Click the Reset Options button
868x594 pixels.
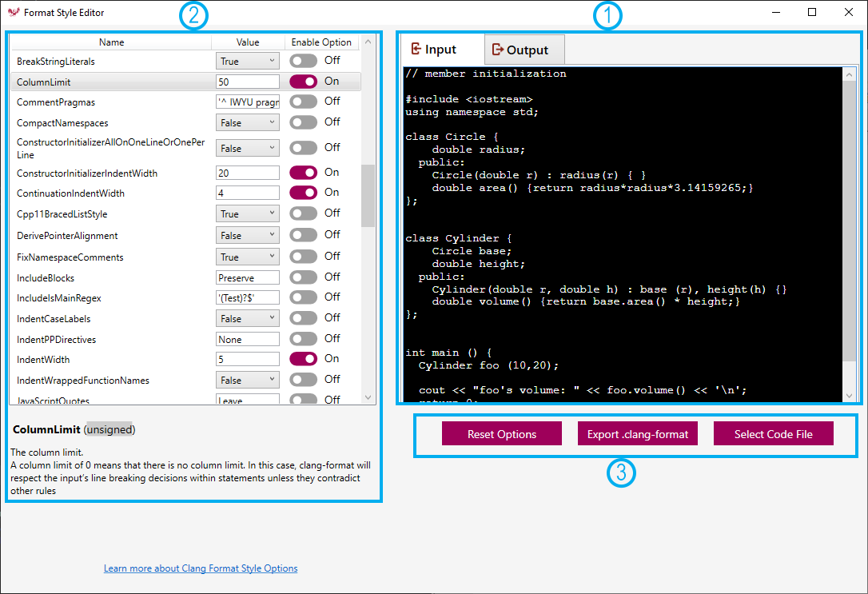tap(501, 433)
